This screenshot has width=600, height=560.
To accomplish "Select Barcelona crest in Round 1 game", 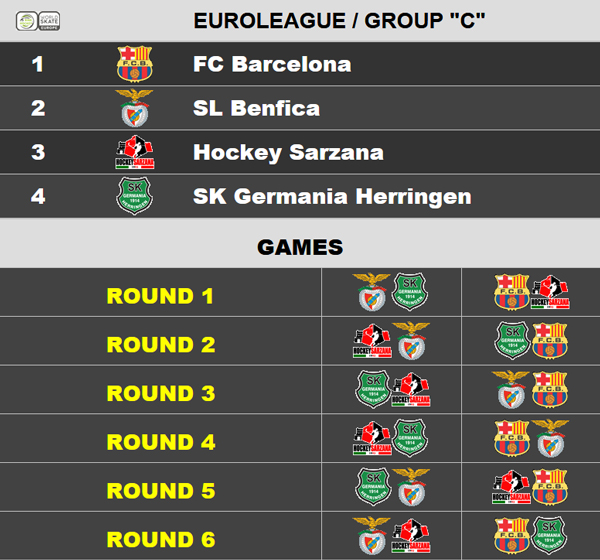I will [x=512, y=292].
